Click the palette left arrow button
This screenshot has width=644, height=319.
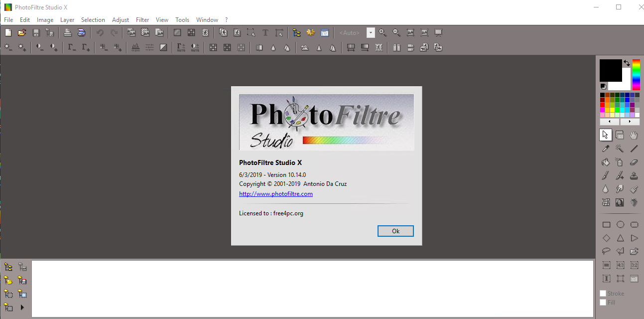610,122
